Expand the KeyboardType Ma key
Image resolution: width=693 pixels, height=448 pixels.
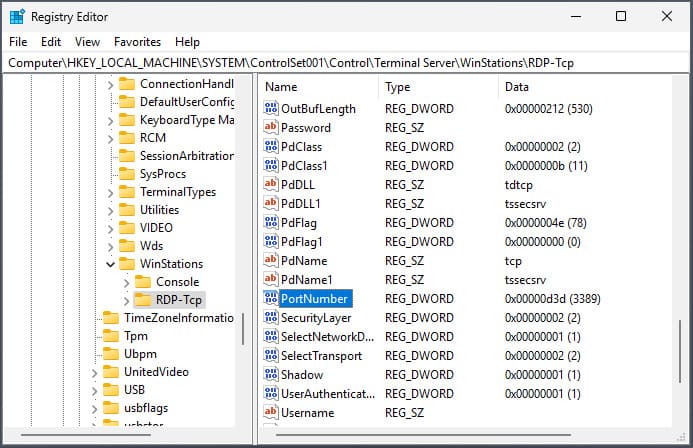110,121
